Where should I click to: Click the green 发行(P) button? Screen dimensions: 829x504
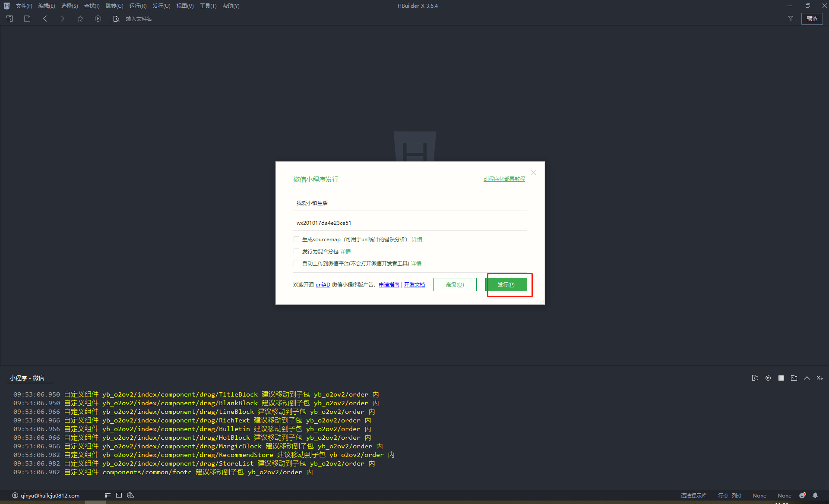click(x=506, y=285)
